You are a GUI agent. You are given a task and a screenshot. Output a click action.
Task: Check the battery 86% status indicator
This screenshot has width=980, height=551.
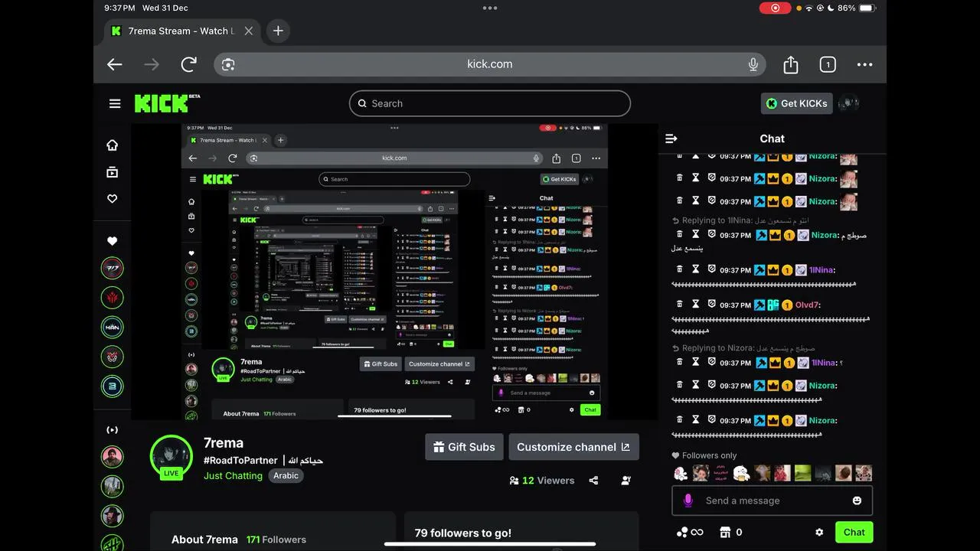click(856, 8)
